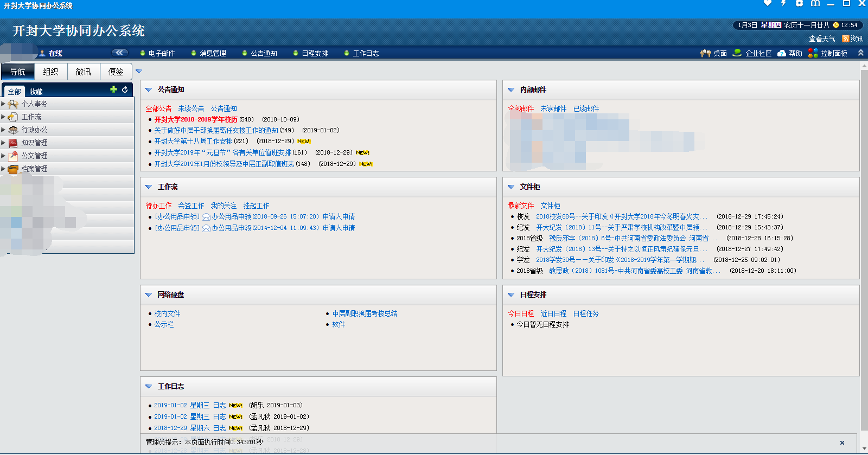868x455 pixels.
Task: Close the 管理员提示 notification bar
Action: point(842,443)
